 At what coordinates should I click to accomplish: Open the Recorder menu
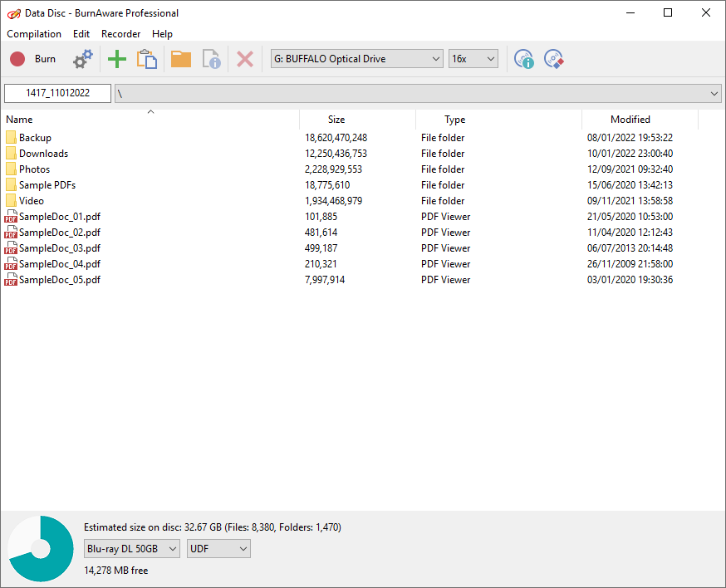[x=120, y=34]
